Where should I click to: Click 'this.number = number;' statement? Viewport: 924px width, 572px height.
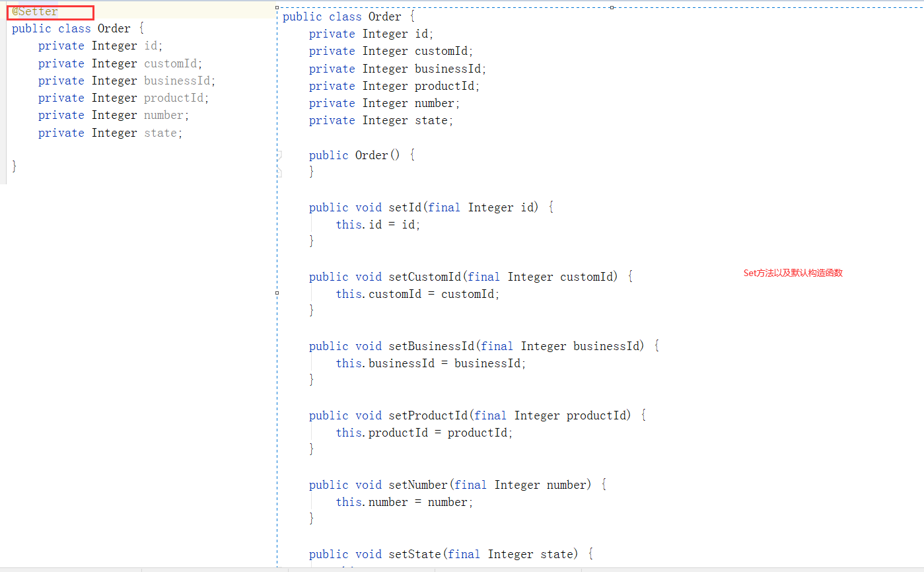click(404, 502)
